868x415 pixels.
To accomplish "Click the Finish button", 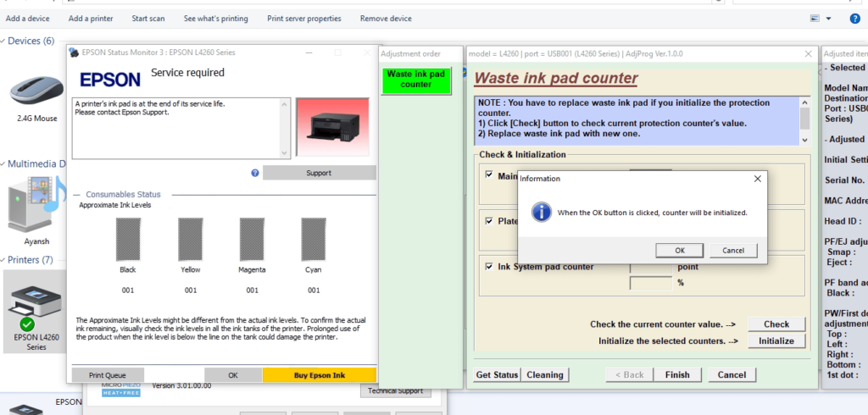I will click(x=677, y=374).
